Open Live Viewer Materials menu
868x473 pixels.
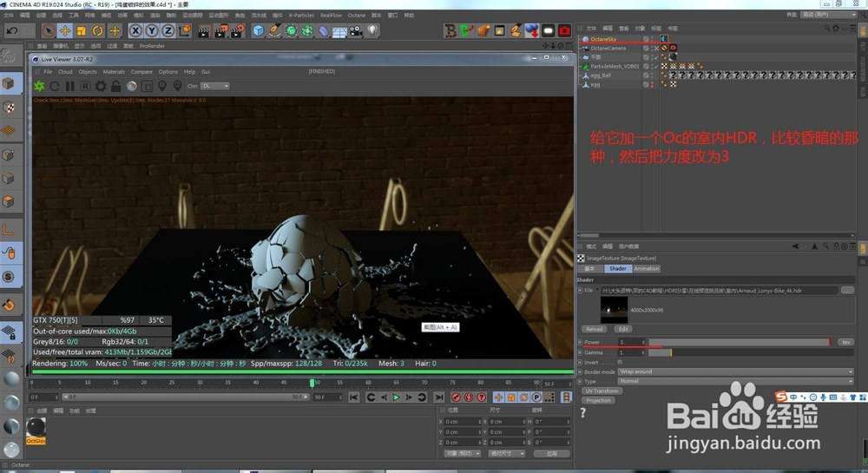tap(114, 72)
